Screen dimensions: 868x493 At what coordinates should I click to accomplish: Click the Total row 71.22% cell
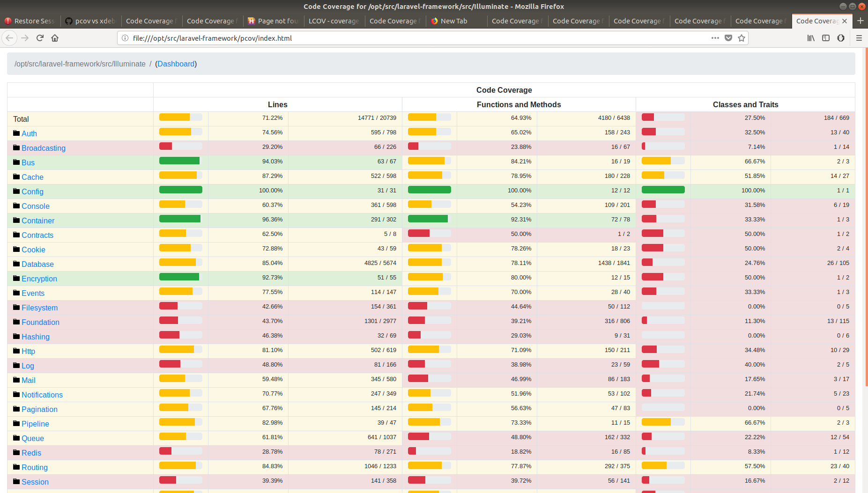click(248, 118)
